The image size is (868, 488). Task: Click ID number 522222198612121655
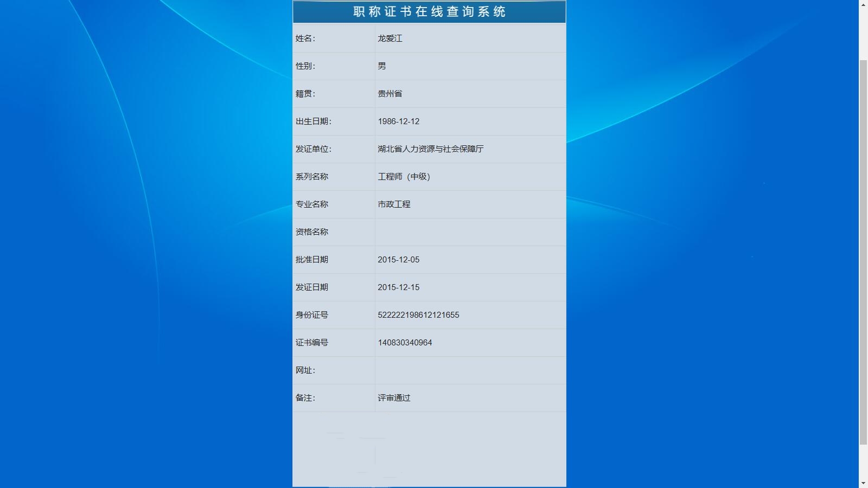point(418,314)
